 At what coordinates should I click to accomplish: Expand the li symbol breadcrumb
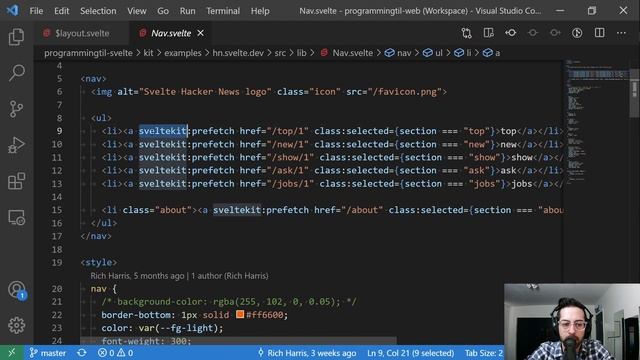[463, 53]
